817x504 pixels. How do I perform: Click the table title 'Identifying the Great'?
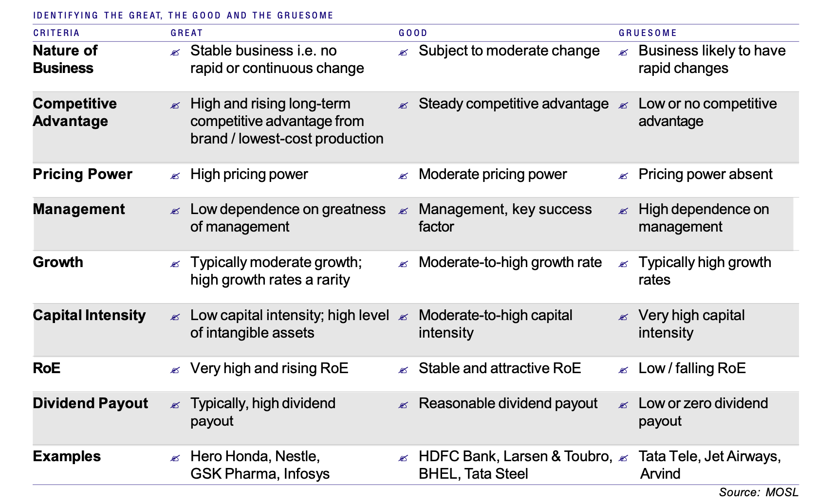tap(183, 16)
